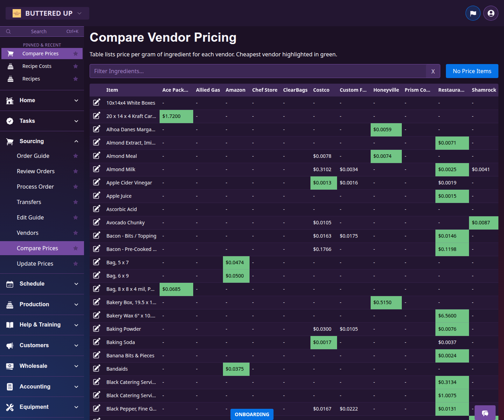Open the user profile icon

[490, 13]
